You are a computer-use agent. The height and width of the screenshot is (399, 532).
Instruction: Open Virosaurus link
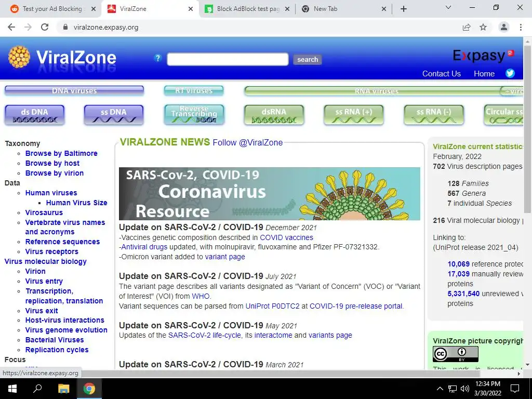click(x=44, y=212)
